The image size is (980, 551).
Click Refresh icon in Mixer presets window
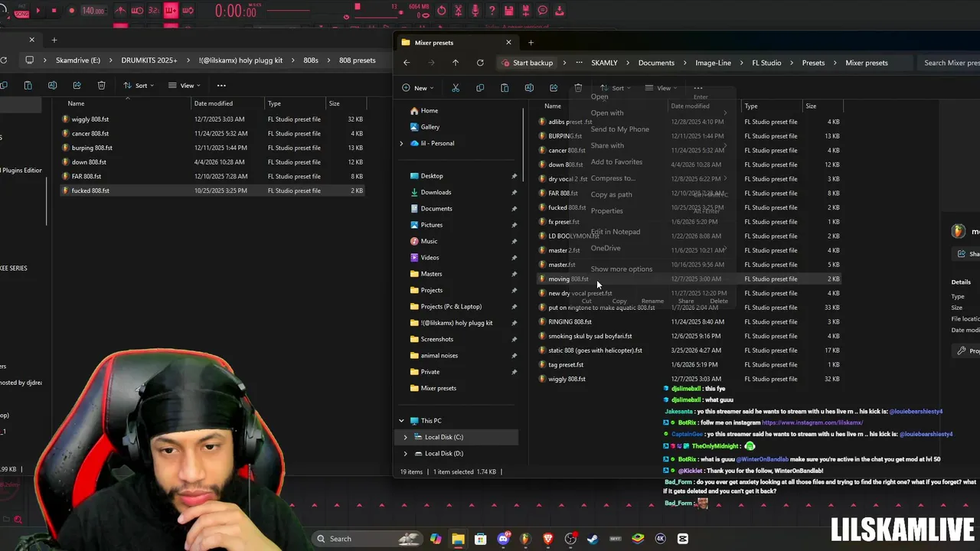coord(480,63)
